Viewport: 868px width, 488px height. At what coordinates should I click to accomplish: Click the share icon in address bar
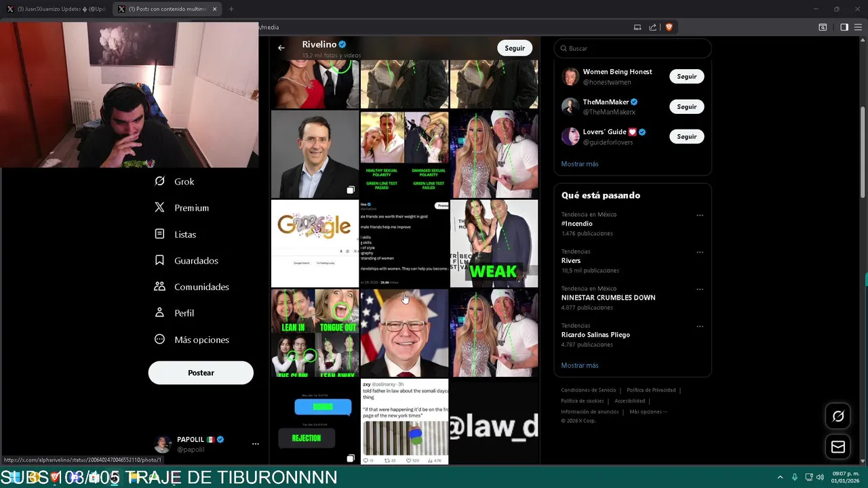click(x=652, y=27)
